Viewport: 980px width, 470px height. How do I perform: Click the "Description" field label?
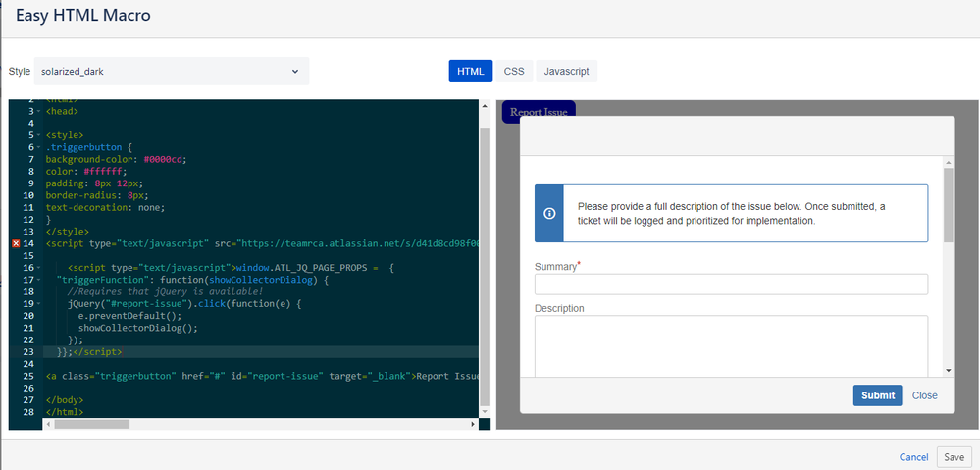(x=559, y=309)
